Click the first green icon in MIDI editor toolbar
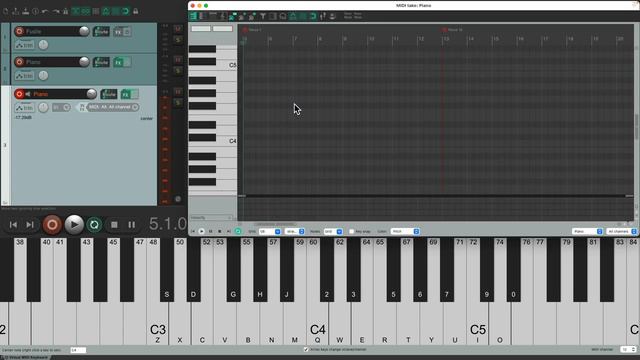640x360 pixels. pyautogui.click(x=193, y=16)
